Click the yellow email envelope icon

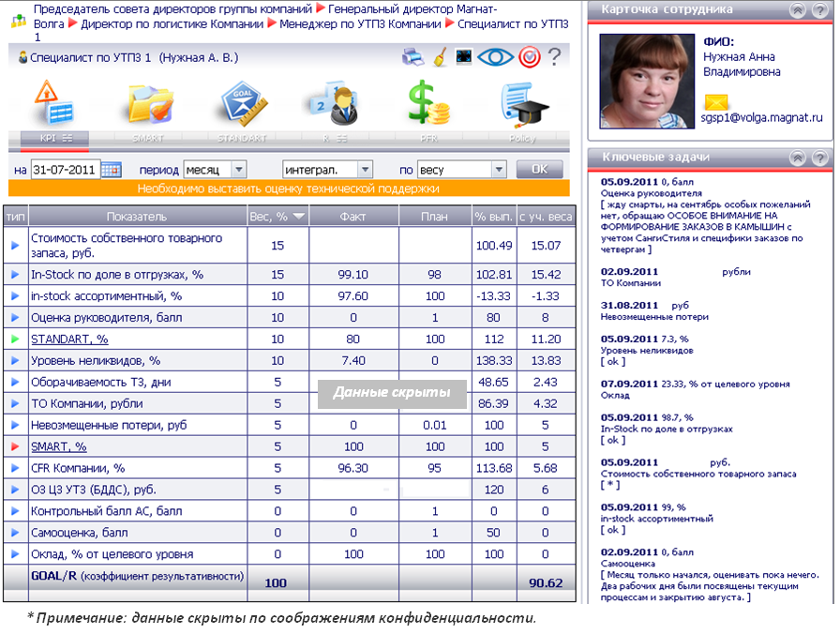716,101
